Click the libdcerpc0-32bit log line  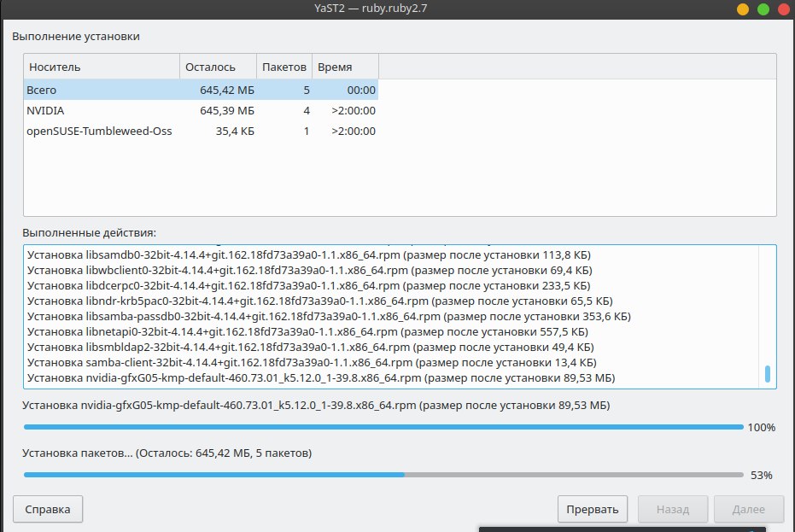[x=309, y=285]
